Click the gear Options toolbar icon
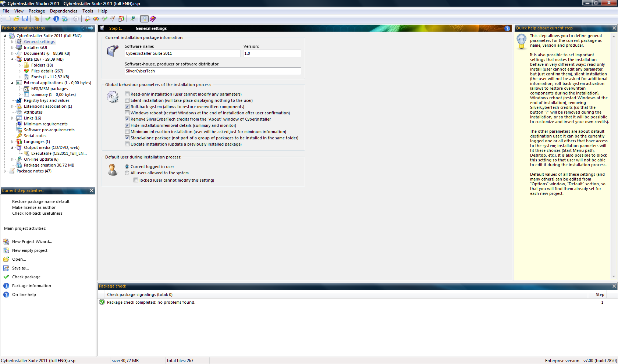 (x=76, y=19)
